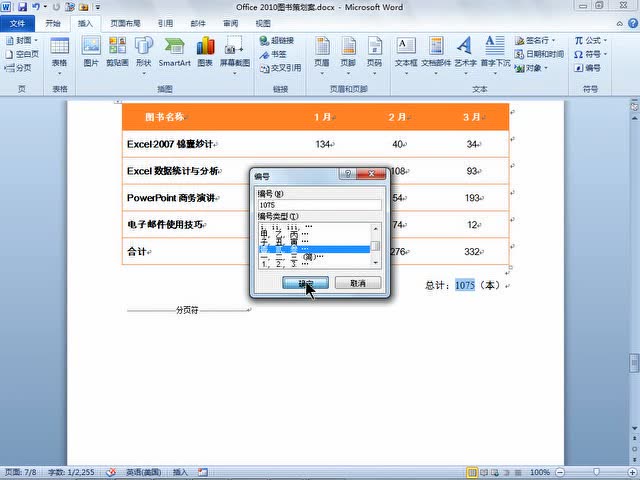The image size is (640, 480).
Task: Expand the Equation (公式) dropdown
Action: tap(605, 40)
